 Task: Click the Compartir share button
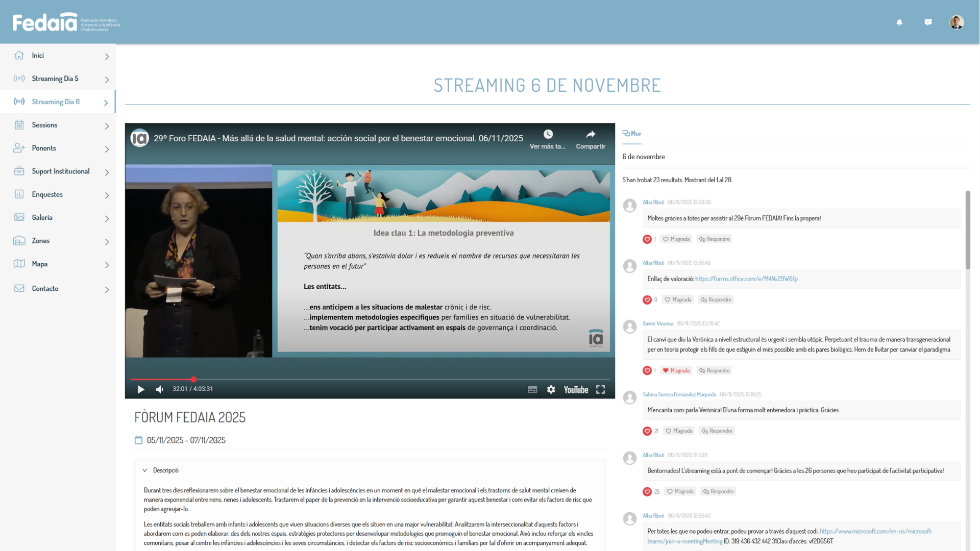click(590, 138)
